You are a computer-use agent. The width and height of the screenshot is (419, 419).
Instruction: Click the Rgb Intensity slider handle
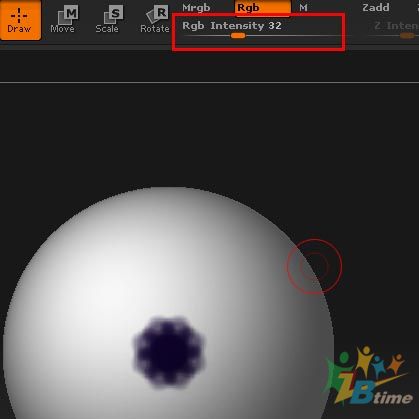pos(238,36)
